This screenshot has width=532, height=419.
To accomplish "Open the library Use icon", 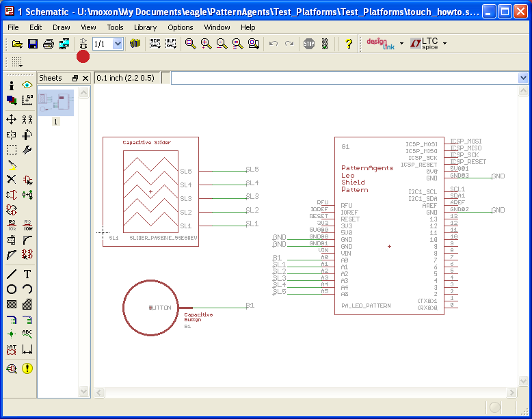I will (135, 44).
